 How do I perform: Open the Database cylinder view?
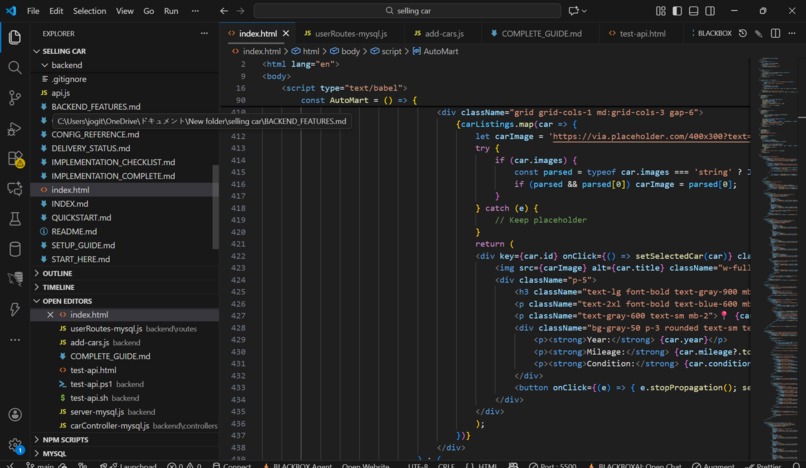point(14,249)
